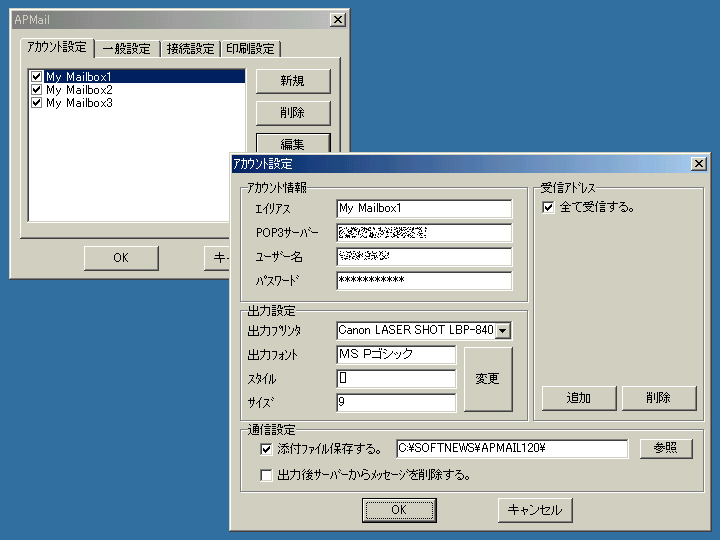The width and height of the screenshot is (720, 540).
Task: Click the キャンセル button in アカウント設定
Action: tap(535, 510)
